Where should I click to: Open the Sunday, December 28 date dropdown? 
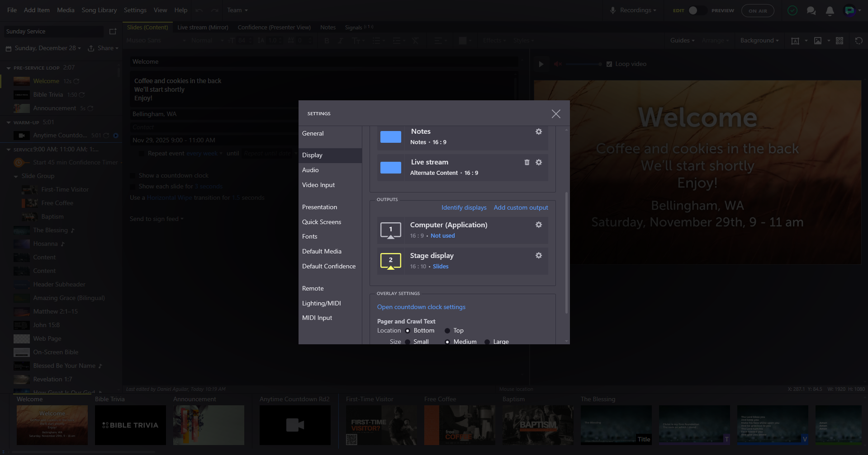point(48,48)
